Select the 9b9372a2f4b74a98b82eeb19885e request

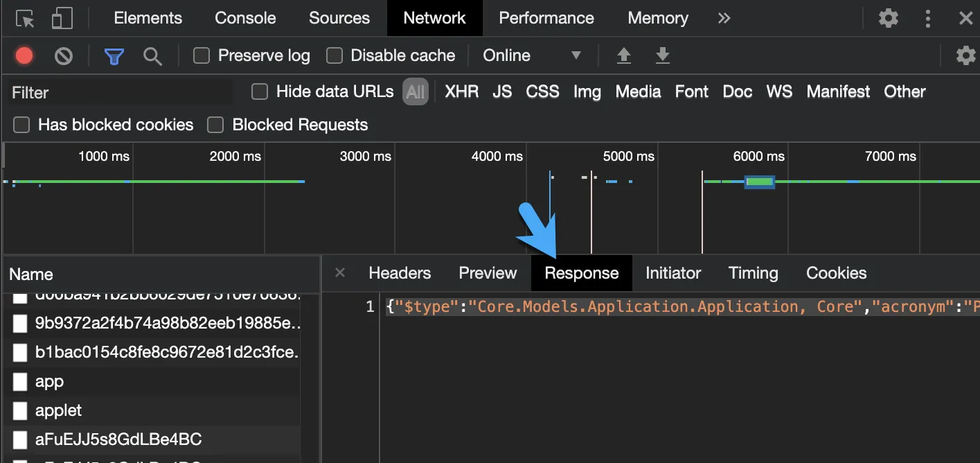(152, 323)
